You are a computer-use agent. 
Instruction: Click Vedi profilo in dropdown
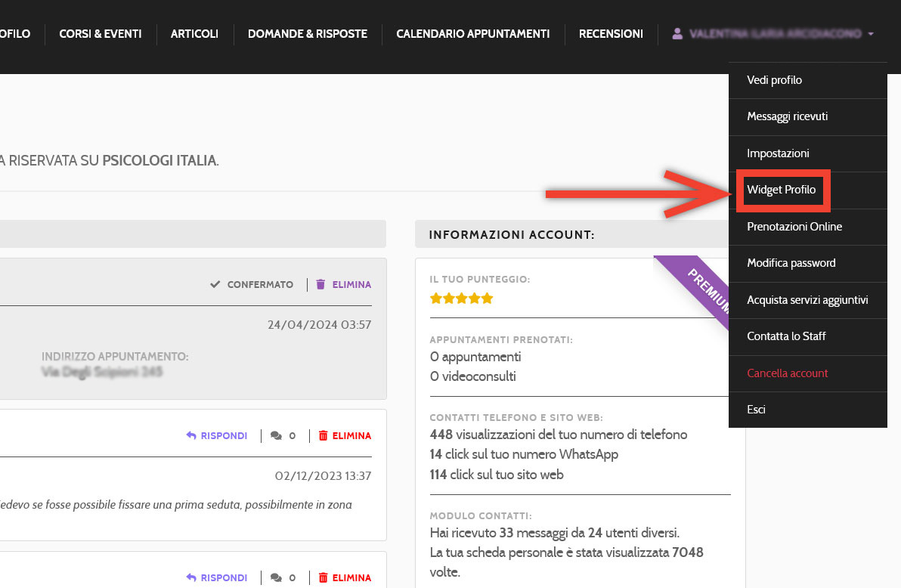click(774, 80)
